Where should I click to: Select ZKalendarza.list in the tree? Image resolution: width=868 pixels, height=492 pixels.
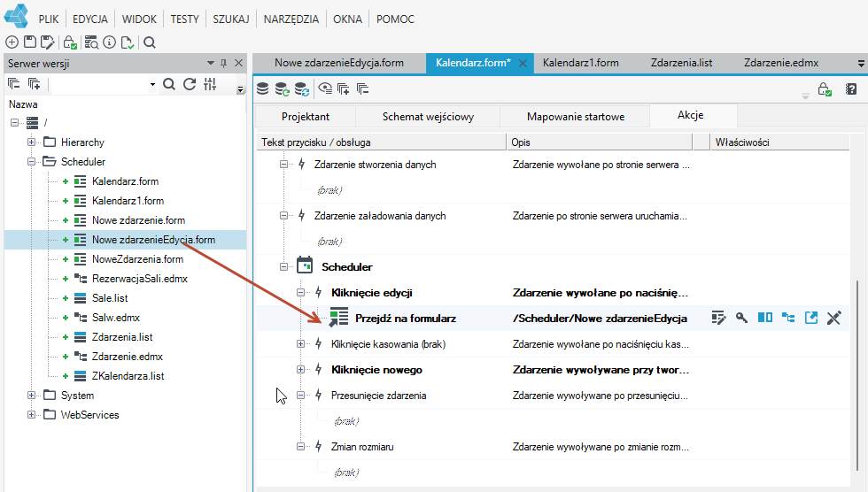pyautogui.click(x=128, y=376)
